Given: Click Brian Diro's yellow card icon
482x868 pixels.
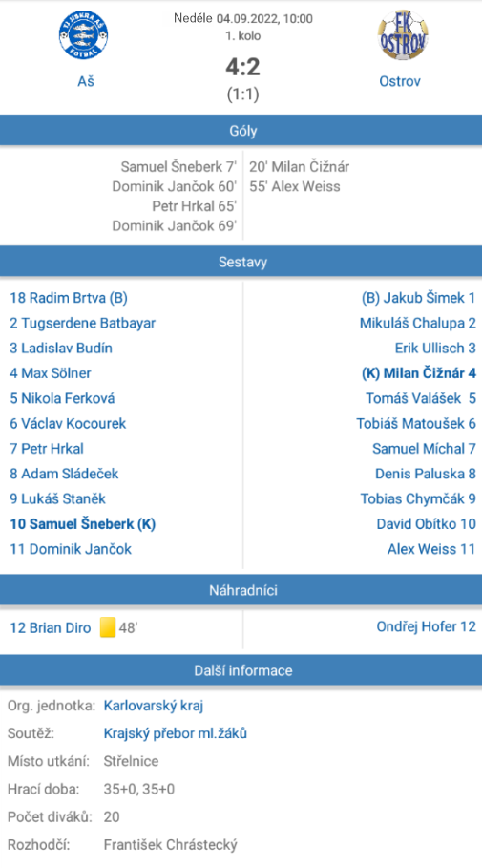Looking at the screenshot, I should point(108,627).
